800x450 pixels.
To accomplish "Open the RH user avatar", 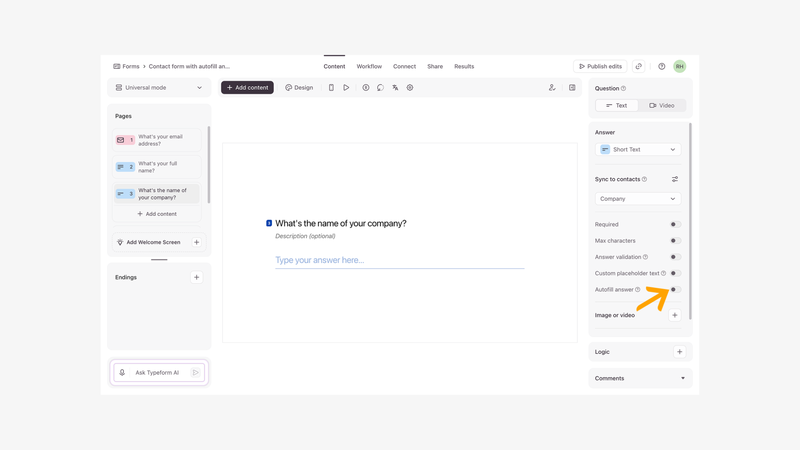I will coord(680,66).
